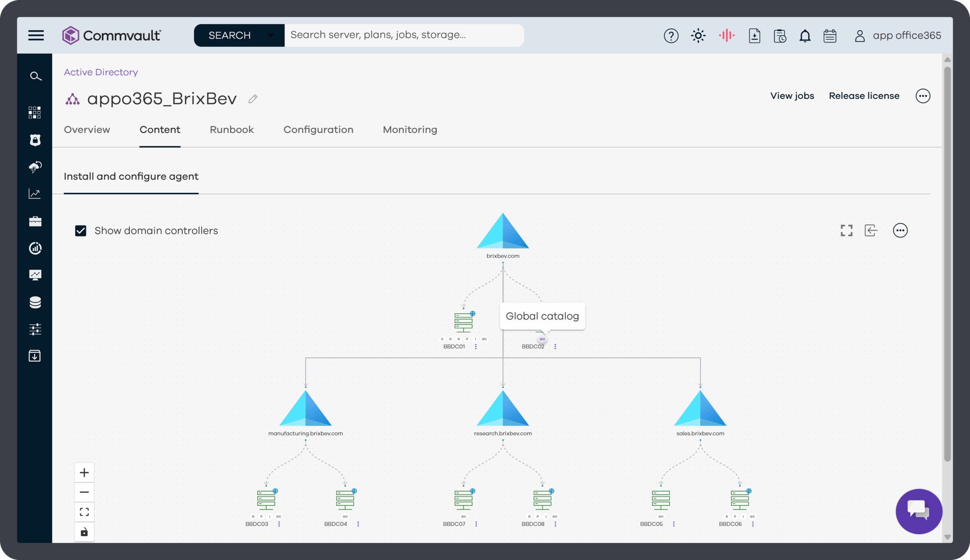970x560 pixels.
Task: Expand the SEARCH scope dropdown
Action: pos(271,35)
